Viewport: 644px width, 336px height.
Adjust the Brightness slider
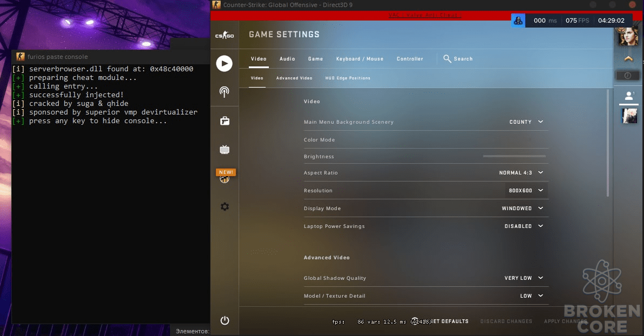pyautogui.click(x=514, y=157)
